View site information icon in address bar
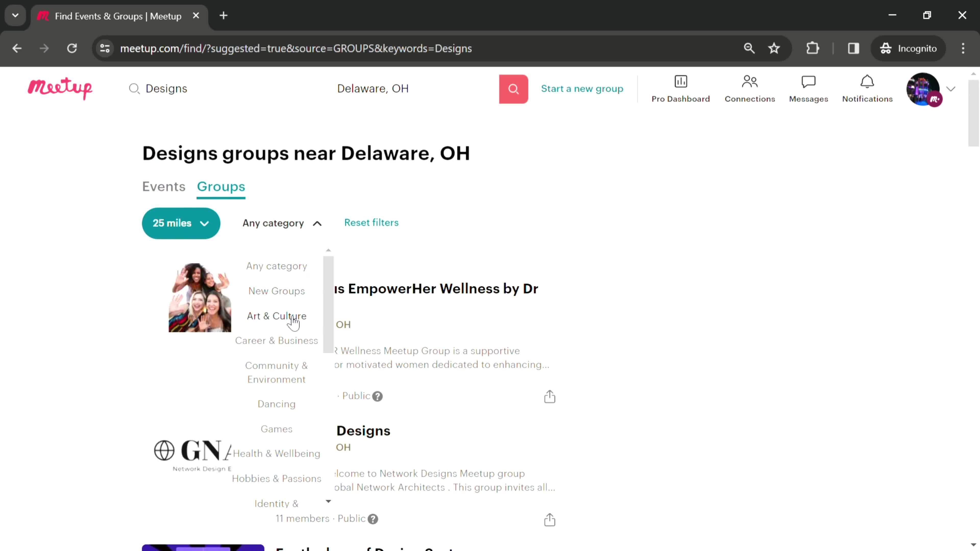The image size is (980, 551). pyautogui.click(x=105, y=48)
